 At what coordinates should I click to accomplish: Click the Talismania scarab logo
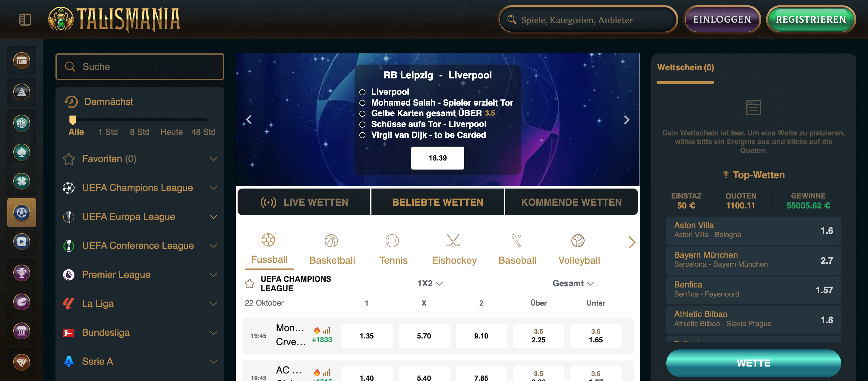pos(61,19)
